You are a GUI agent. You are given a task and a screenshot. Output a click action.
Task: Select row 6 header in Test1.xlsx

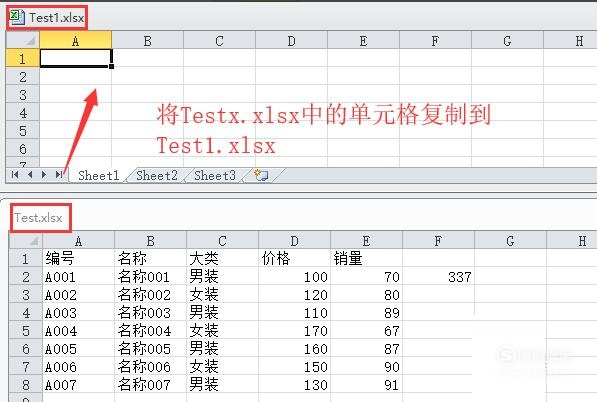22,148
